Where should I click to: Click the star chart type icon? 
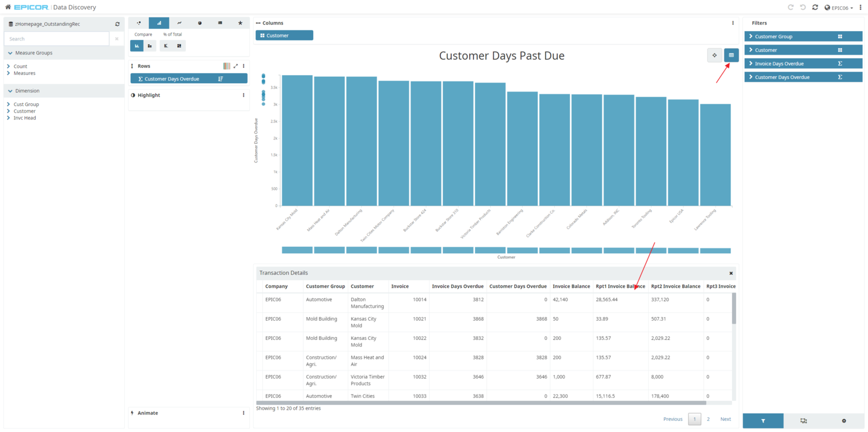(x=240, y=23)
